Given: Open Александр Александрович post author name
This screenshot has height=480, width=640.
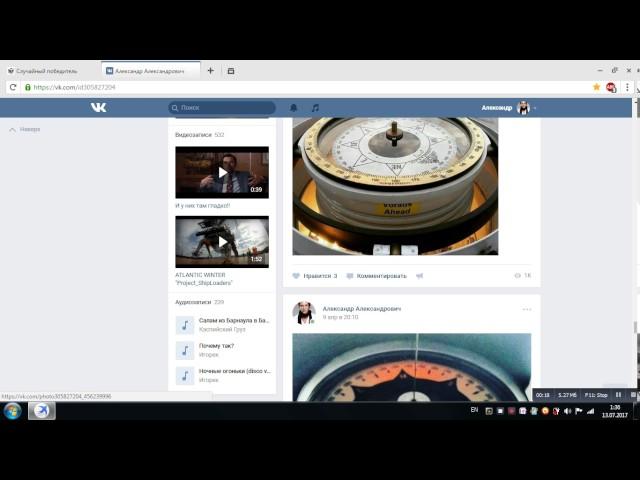Looking at the screenshot, I should (362, 309).
